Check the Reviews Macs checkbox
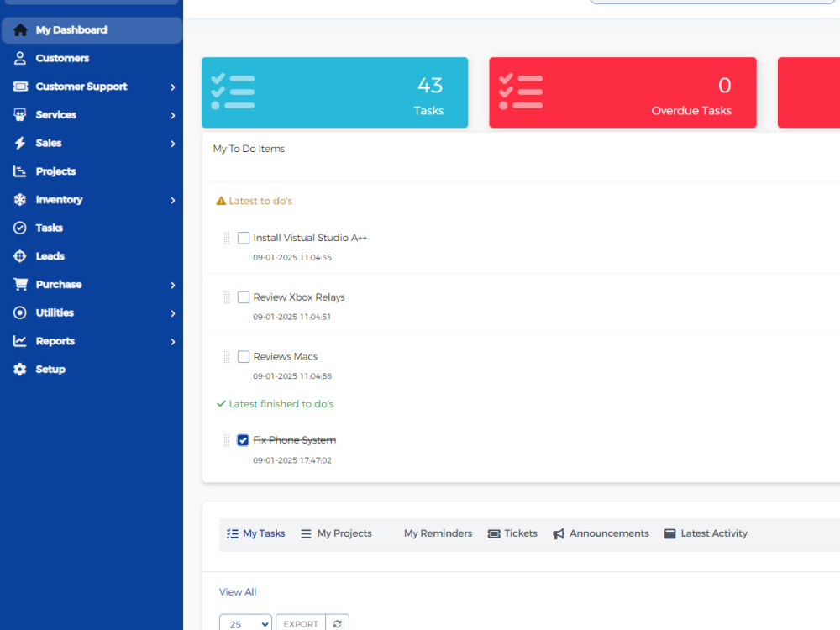Screen dimensions: 840x630 (x=244, y=357)
